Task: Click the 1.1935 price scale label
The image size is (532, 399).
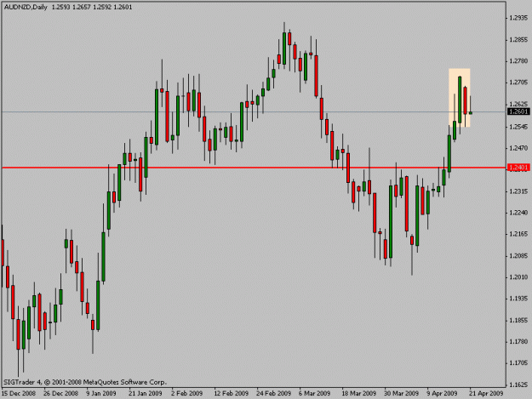Action: click(x=519, y=299)
